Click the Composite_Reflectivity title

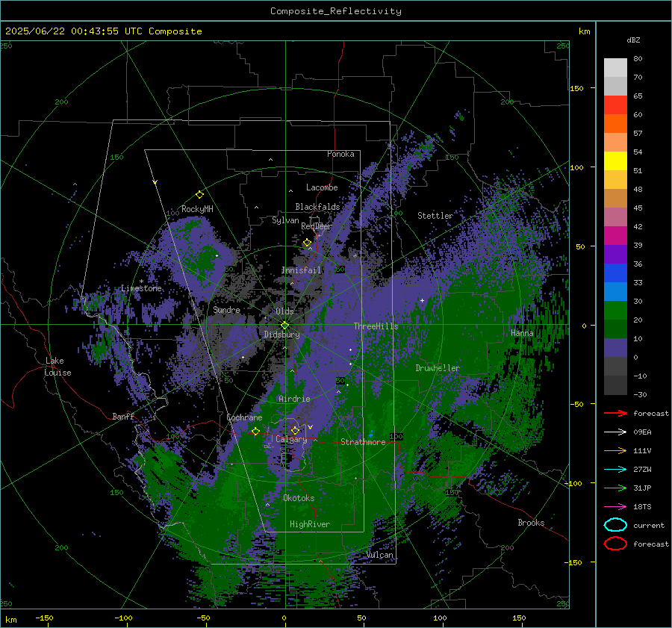[x=336, y=11]
